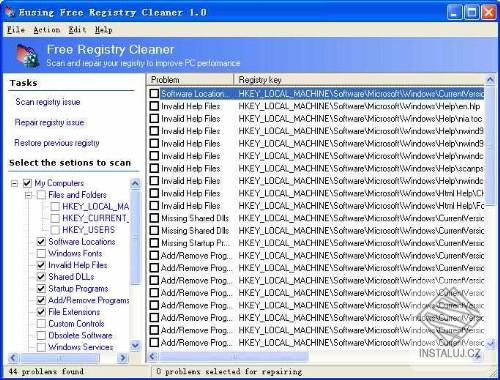500x380 pixels.
Task: Select the HKEY_USERS tree label
Action: (88, 230)
